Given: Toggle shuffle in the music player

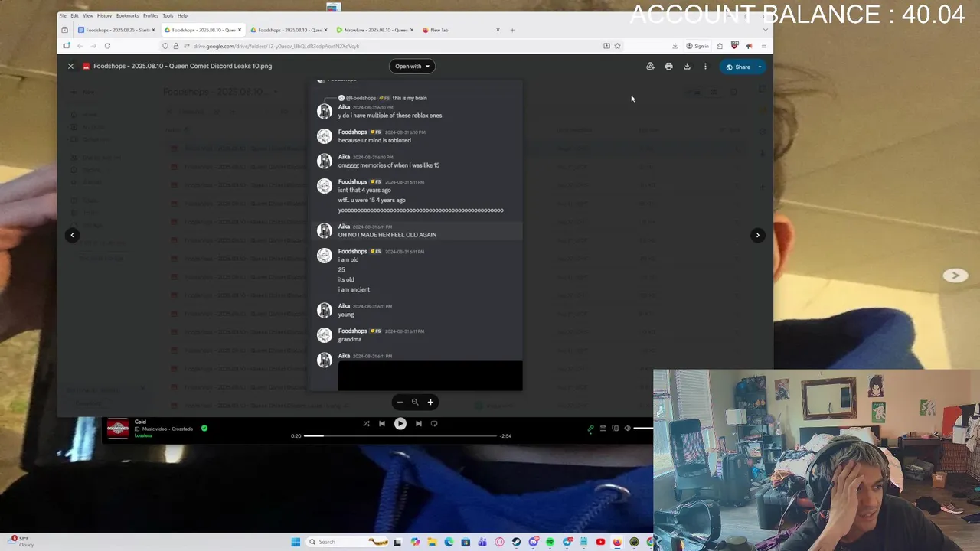Looking at the screenshot, I should (366, 423).
